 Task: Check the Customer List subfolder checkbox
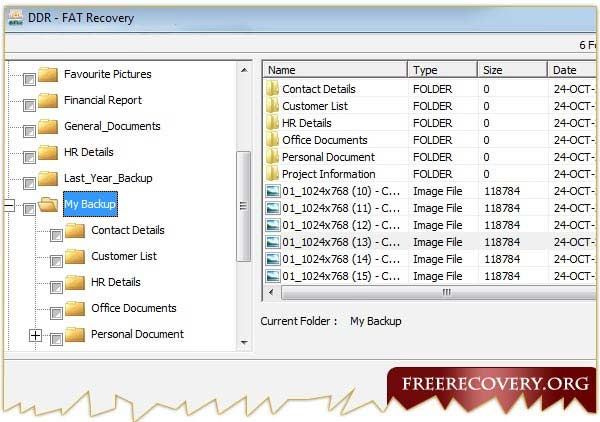pos(56,262)
